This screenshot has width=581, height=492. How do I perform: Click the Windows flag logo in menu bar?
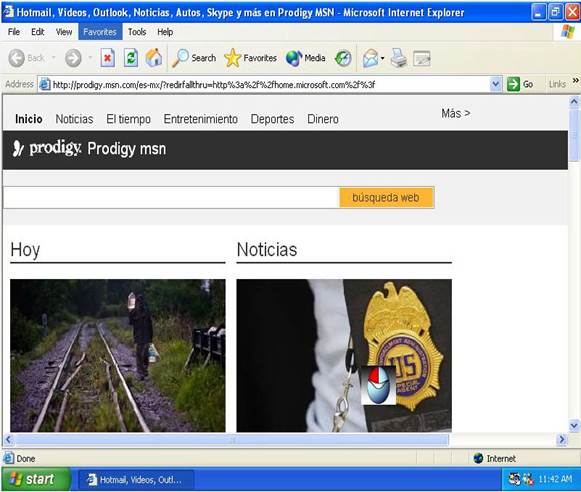pyautogui.click(x=568, y=32)
